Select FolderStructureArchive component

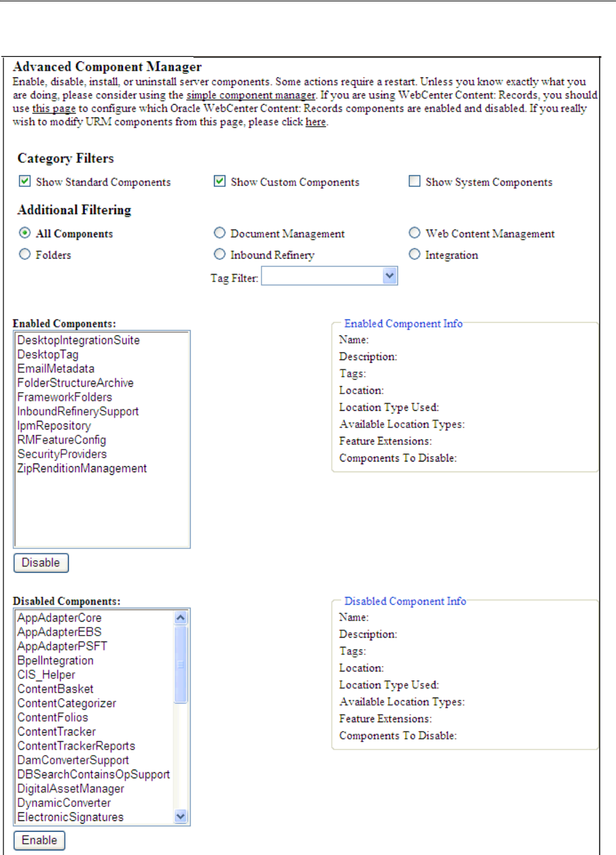coord(75,383)
